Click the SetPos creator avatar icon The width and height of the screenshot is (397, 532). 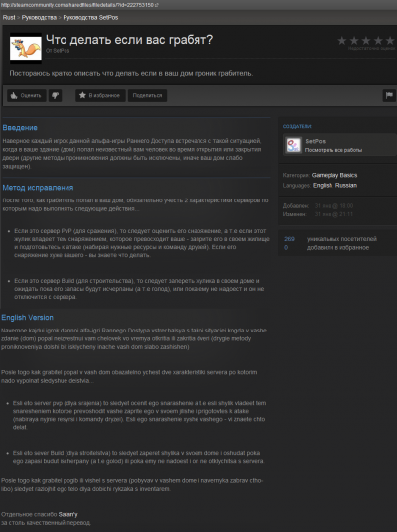[x=293, y=145]
